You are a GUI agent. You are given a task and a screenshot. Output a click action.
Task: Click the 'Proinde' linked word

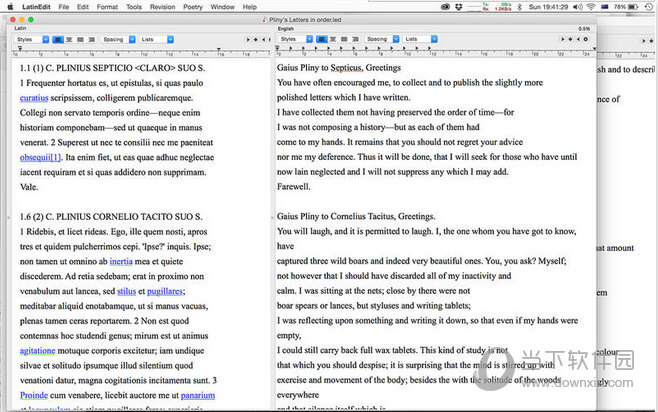click(34, 395)
